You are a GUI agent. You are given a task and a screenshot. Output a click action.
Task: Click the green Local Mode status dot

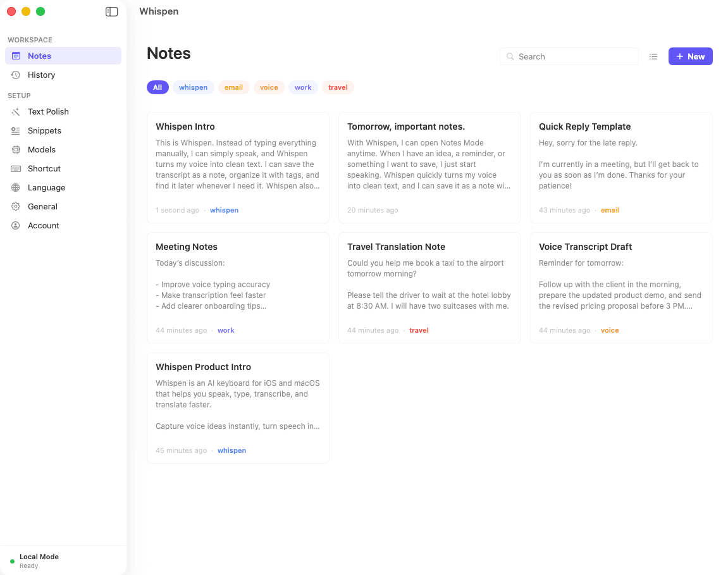12,561
